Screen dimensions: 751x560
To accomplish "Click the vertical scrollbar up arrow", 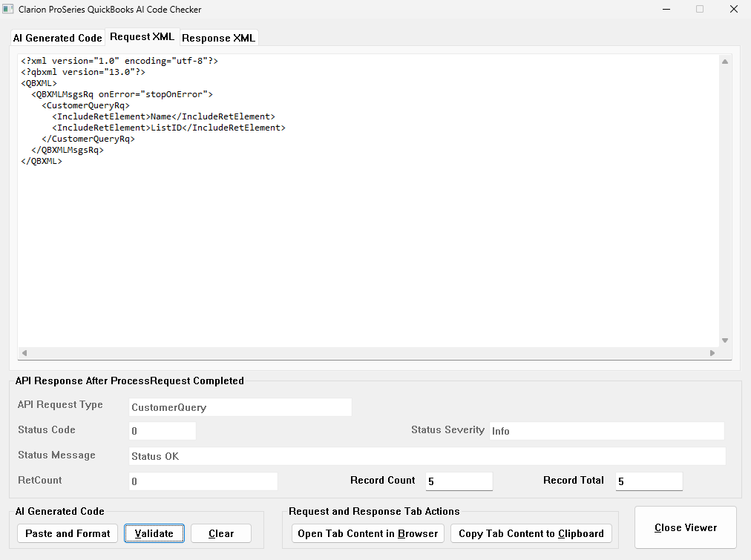I will tap(725, 62).
